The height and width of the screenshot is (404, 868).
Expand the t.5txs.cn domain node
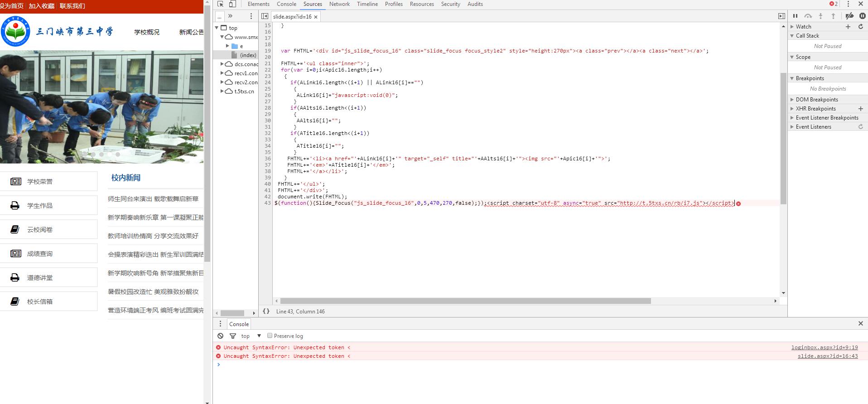(x=222, y=91)
